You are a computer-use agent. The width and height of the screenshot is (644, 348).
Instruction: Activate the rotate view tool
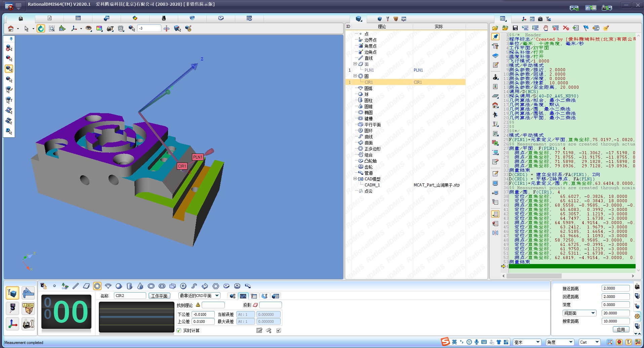point(41,29)
